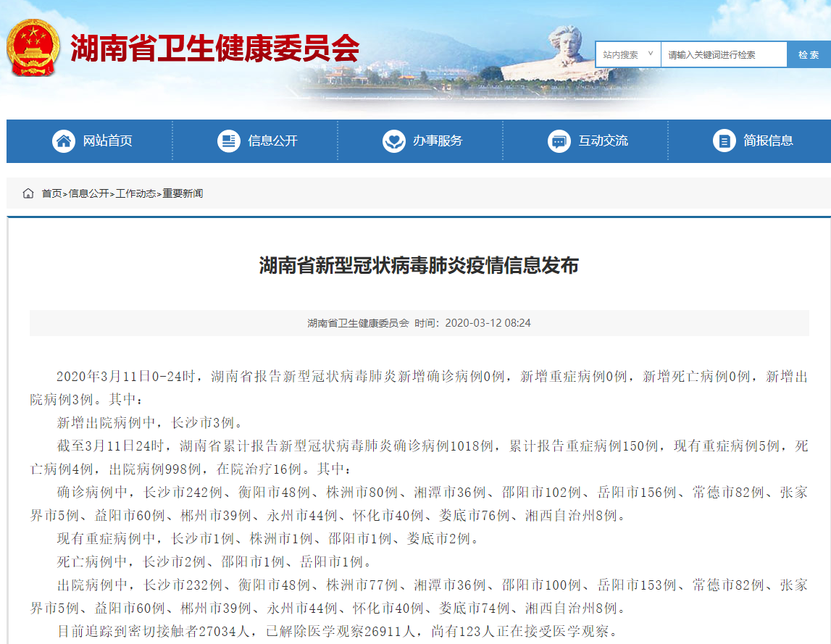
Task: Focus the 请输入关键词进行检索 search field
Action: tap(723, 55)
